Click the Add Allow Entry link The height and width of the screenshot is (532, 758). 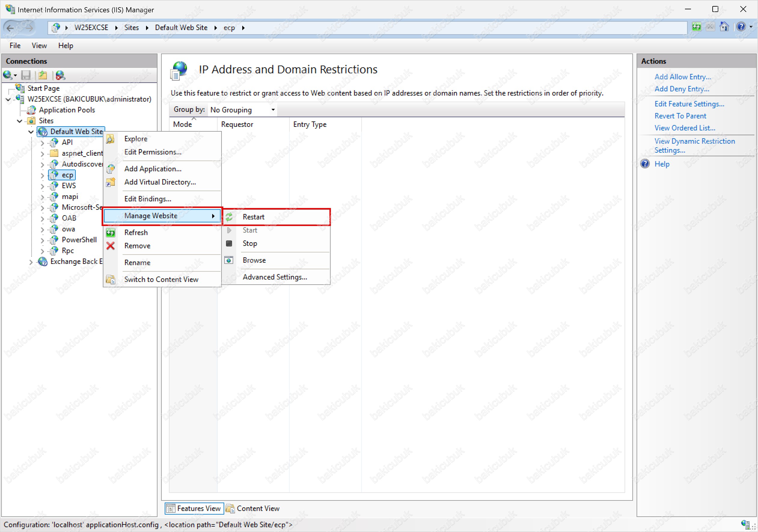(x=682, y=77)
